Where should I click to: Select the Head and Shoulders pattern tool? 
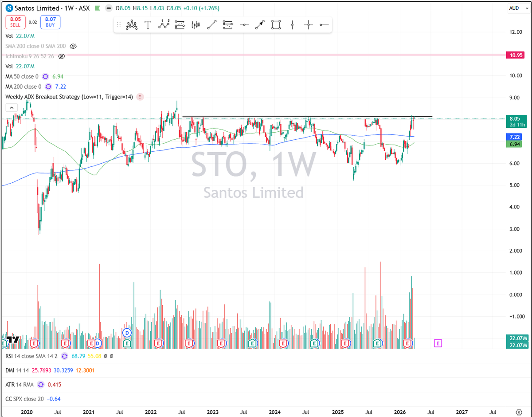pyautogui.click(x=132, y=25)
